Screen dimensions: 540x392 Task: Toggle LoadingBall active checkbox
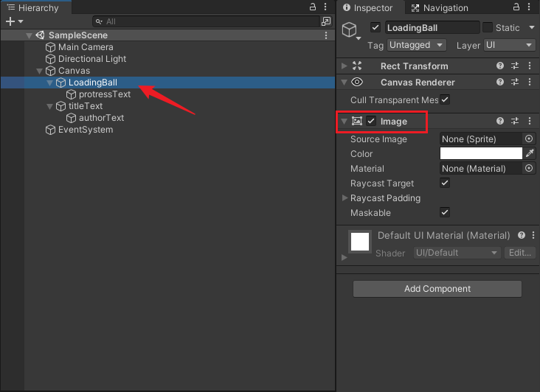(375, 27)
